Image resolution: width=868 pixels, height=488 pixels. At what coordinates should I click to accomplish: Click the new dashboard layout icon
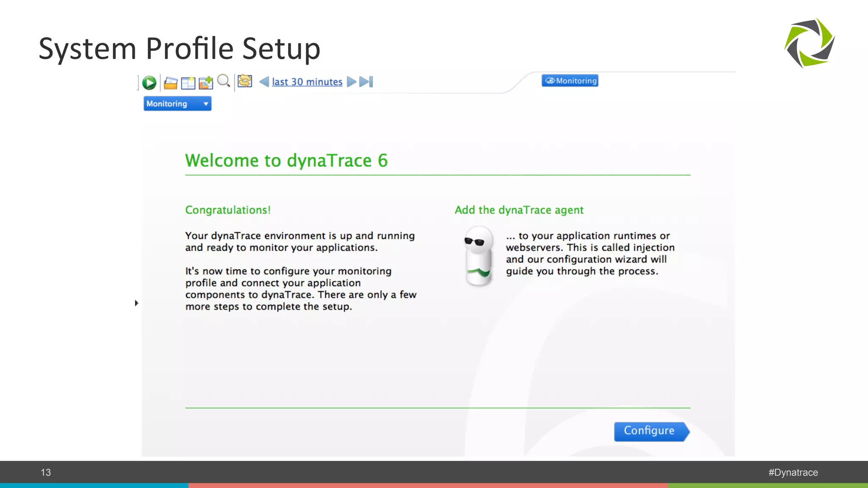[188, 83]
